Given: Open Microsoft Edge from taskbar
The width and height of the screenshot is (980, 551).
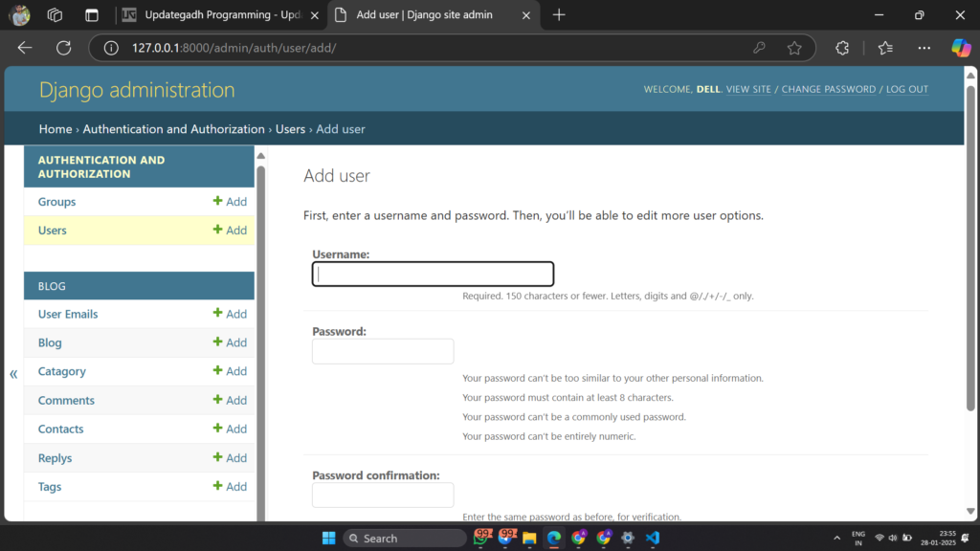Looking at the screenshot, I should tap(554, 538).
